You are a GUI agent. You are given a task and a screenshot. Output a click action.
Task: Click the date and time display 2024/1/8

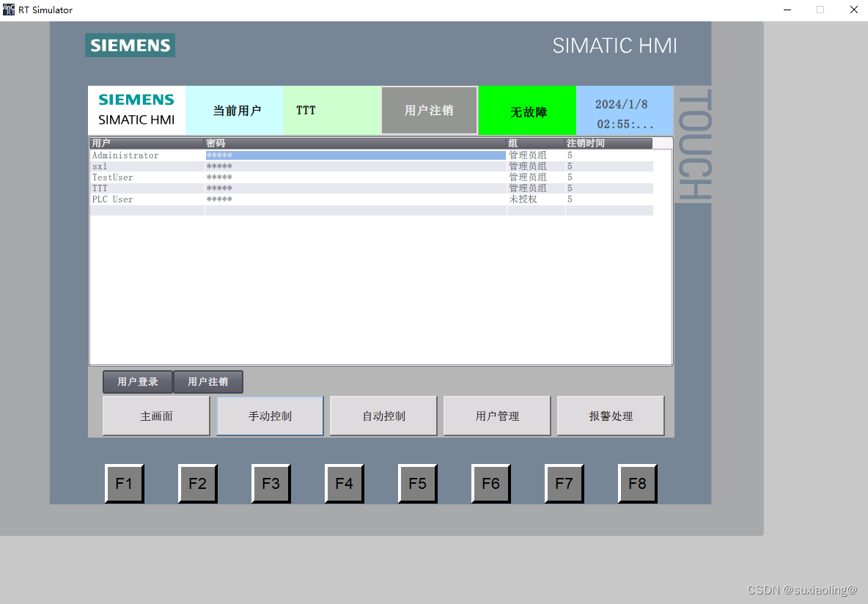click(x=625, y=110)
